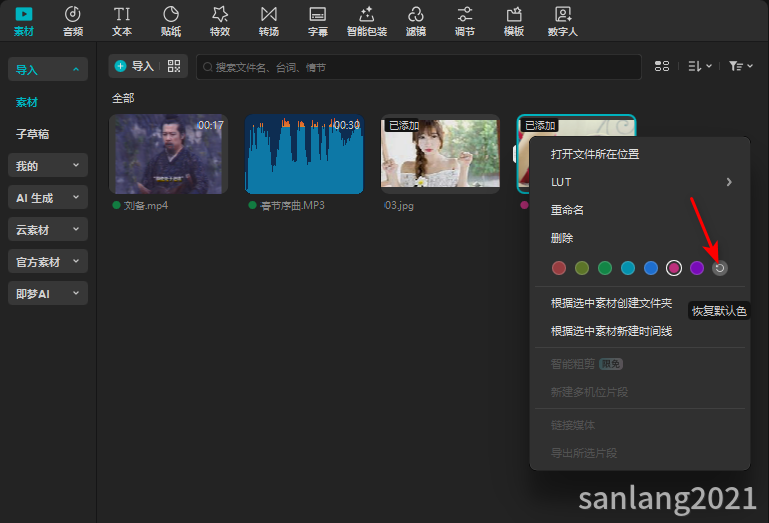
Task: Open the 模板 templates tab icon
Action: 514,15
